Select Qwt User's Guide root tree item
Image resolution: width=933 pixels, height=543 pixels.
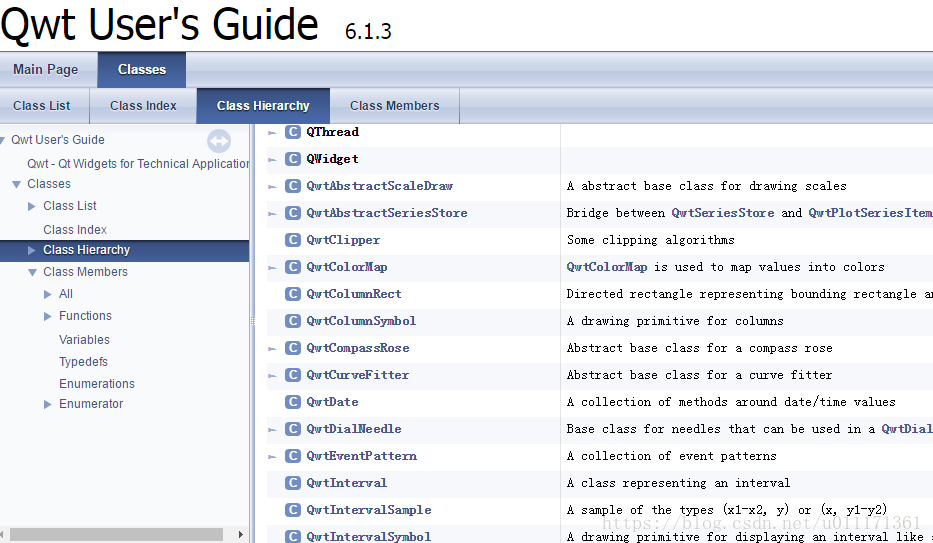pos(58,140)
